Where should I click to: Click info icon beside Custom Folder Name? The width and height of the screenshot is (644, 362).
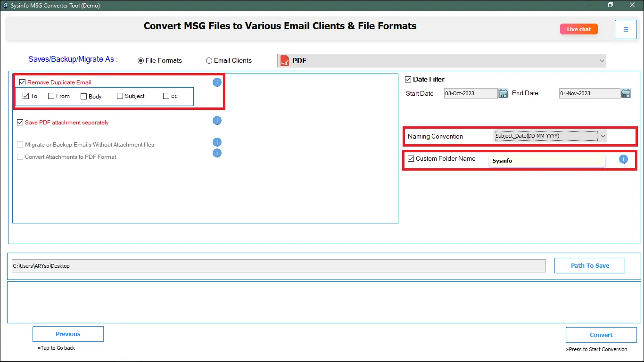[x=623, y=160]
